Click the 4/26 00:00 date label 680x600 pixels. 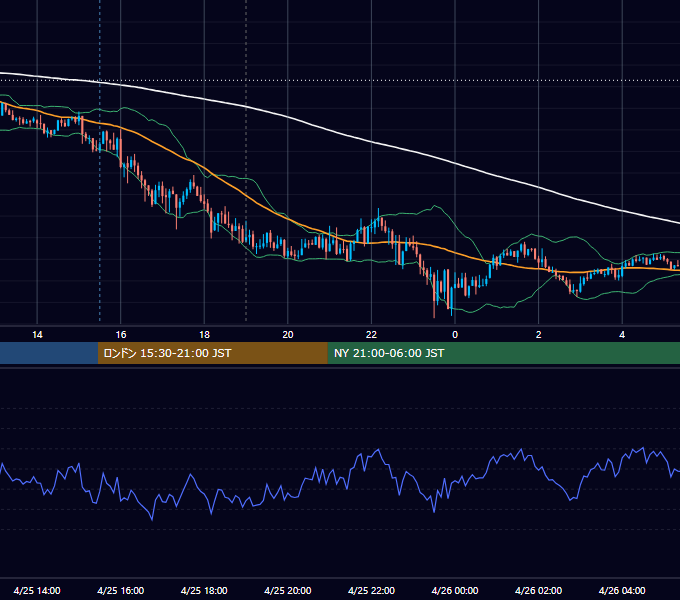point(455,590)
